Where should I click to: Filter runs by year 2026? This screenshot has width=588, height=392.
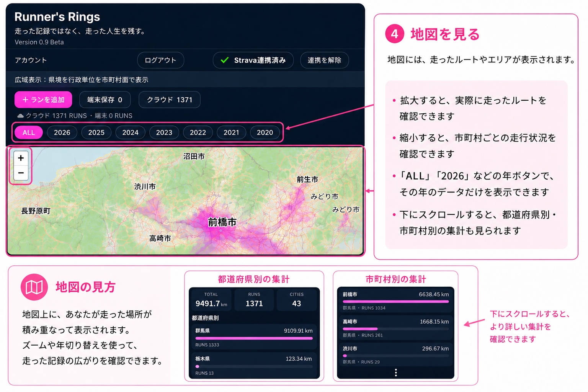62,132
